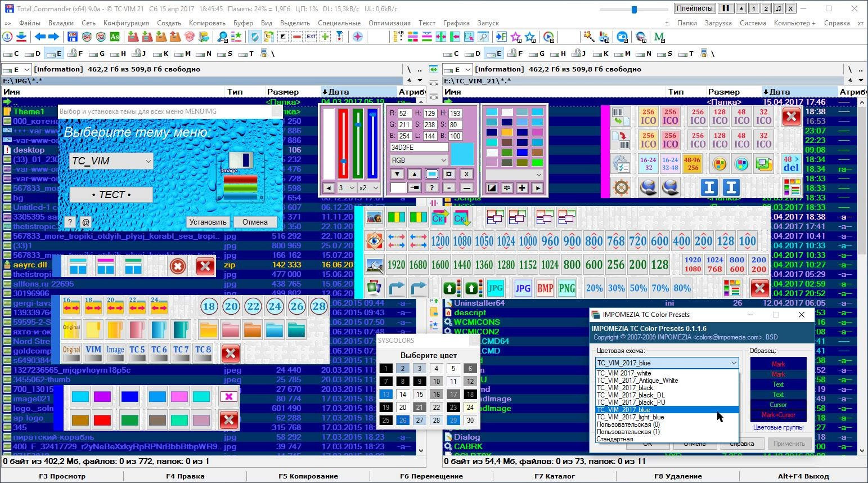Click the blue back arrow in the toolbar
Viewport: 868px width, 483px height.
click(x=40, y=37)
